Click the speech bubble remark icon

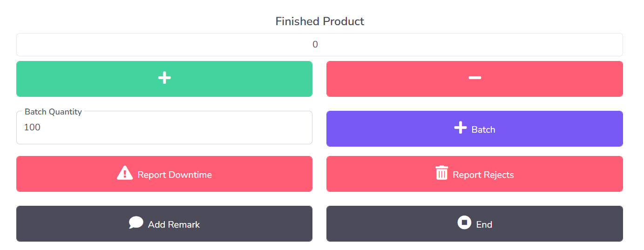pos(136,223)
